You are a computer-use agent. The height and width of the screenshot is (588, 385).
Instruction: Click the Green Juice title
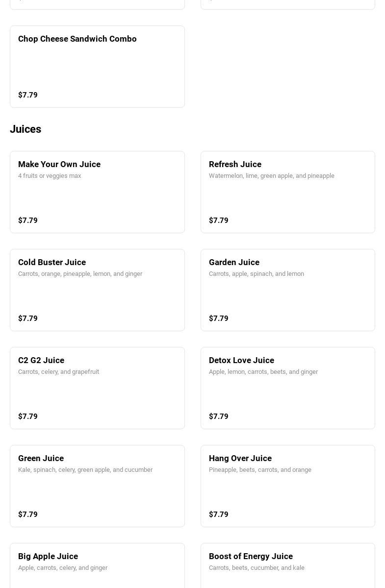[x=41, y=458]
